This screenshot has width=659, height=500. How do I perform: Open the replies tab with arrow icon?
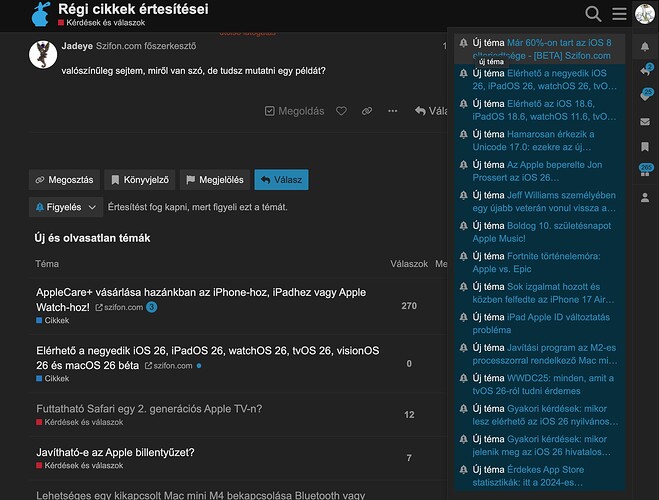646,71
